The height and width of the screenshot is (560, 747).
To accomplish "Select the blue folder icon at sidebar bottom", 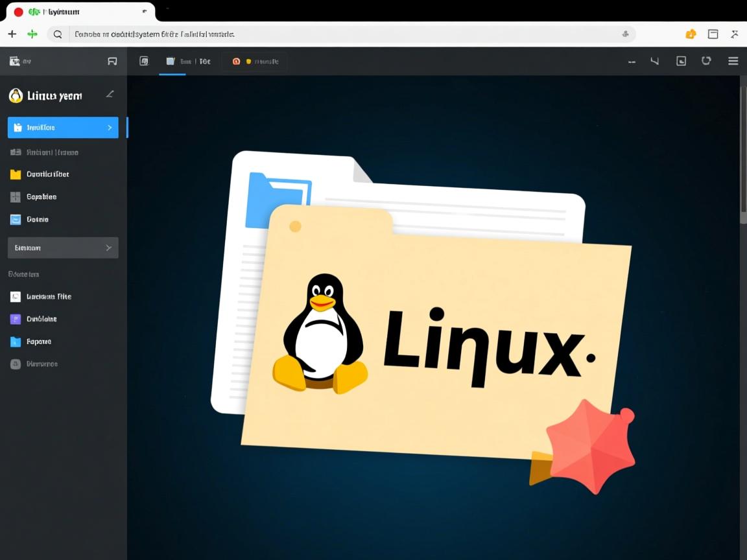I will [14, 342].
